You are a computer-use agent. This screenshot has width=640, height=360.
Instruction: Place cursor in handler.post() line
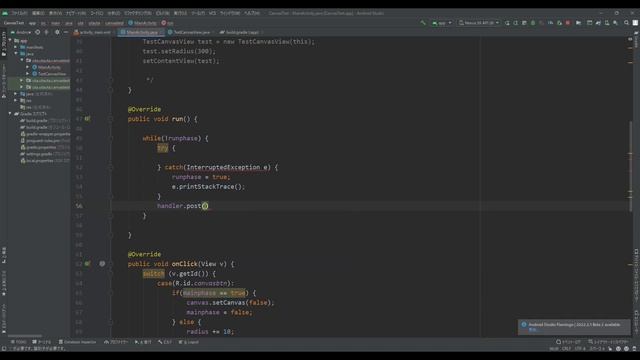tap(183, 206)
